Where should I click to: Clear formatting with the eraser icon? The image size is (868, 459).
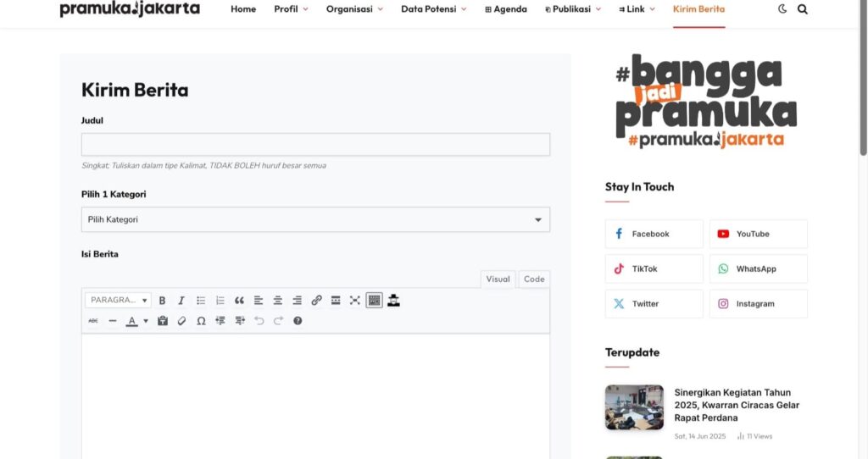(181, 321)
